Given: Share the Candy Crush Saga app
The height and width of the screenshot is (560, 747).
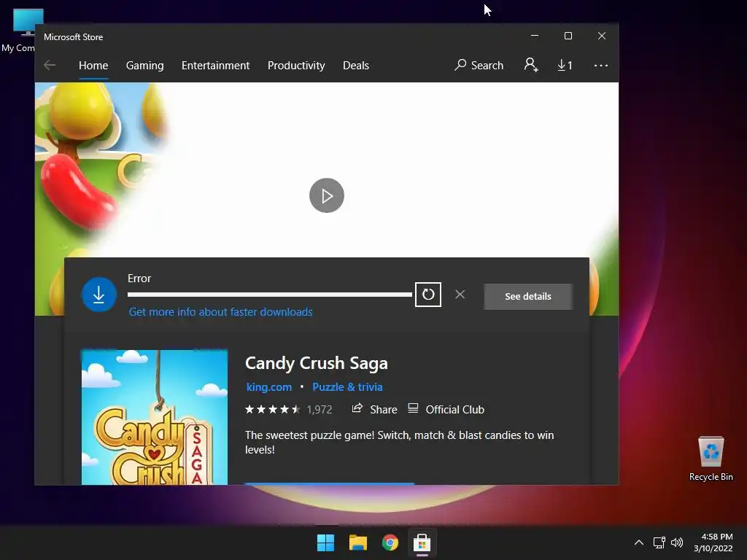Looking at the screenshot, I should (374, 409).
